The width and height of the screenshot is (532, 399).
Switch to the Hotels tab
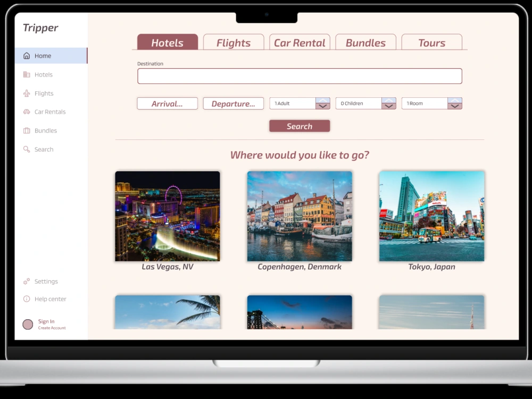tap(168, 42)
